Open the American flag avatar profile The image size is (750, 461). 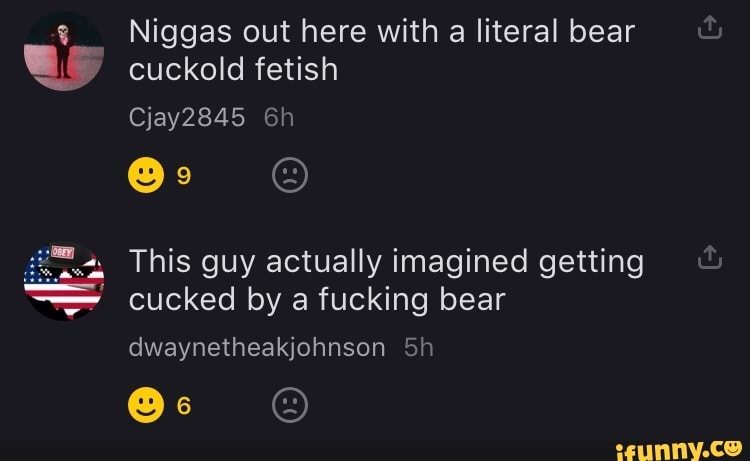(x=64, y=281)
